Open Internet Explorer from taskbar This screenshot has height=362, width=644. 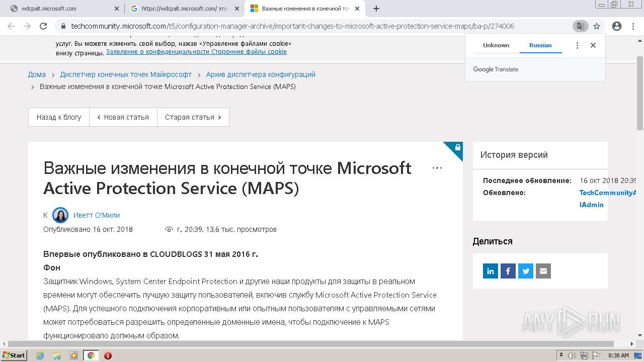[40, 355]
